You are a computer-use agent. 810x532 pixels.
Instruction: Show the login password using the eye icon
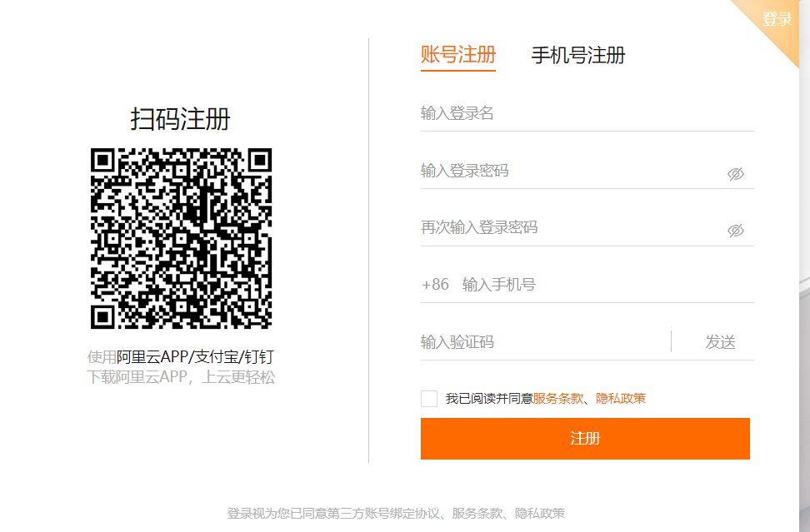pyautogui.click(x=736, y=174)
